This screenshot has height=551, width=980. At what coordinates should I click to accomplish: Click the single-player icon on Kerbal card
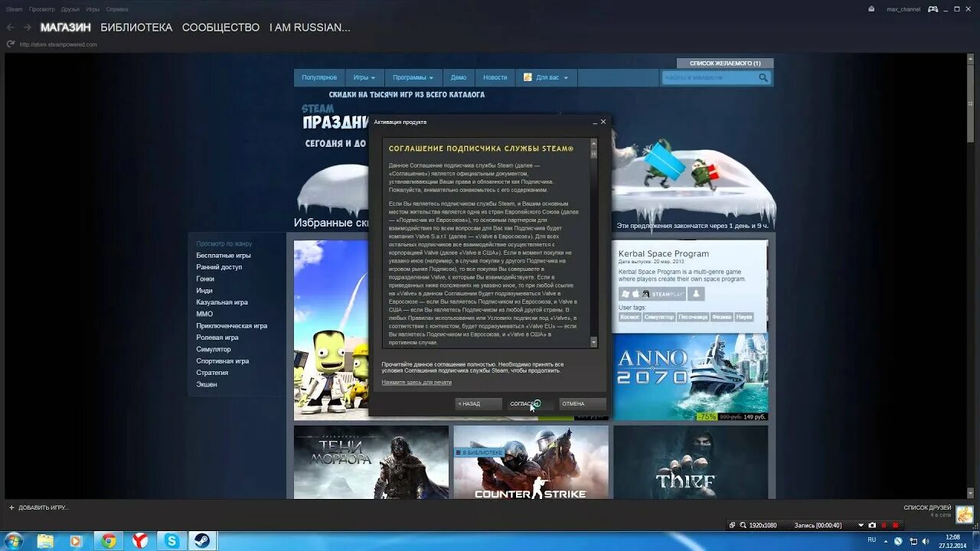tap(696, 294)
